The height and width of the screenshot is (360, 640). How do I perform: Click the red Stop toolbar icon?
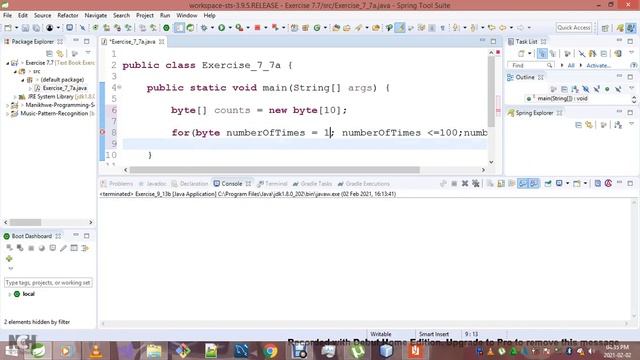point(257,28)
